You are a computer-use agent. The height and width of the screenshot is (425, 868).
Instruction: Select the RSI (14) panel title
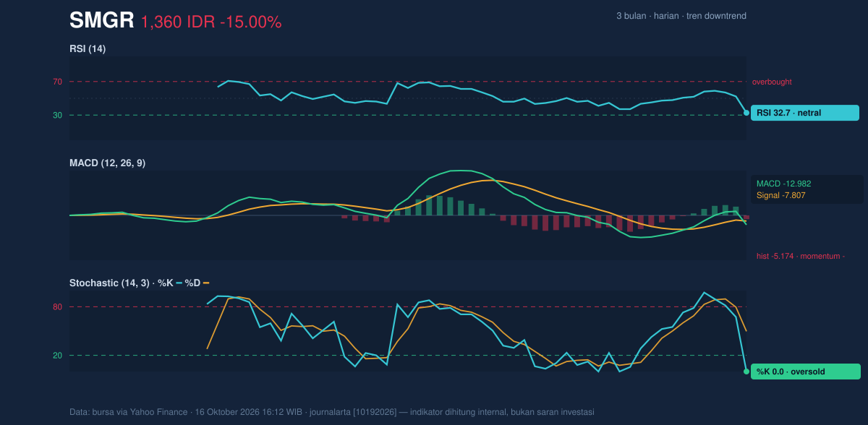point(88,48)
